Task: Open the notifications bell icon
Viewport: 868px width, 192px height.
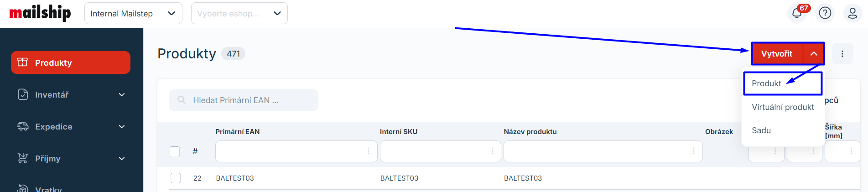Action: click(x=797, y=13)
